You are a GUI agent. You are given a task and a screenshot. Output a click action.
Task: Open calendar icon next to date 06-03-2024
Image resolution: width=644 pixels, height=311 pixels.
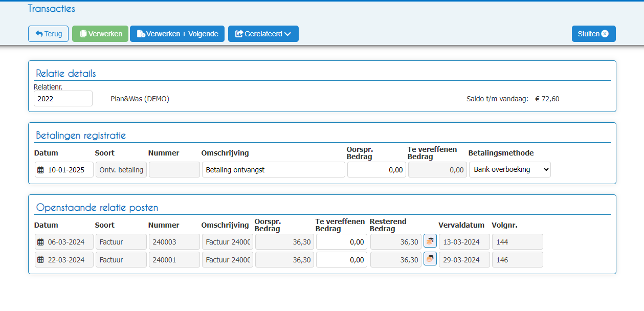41,242
